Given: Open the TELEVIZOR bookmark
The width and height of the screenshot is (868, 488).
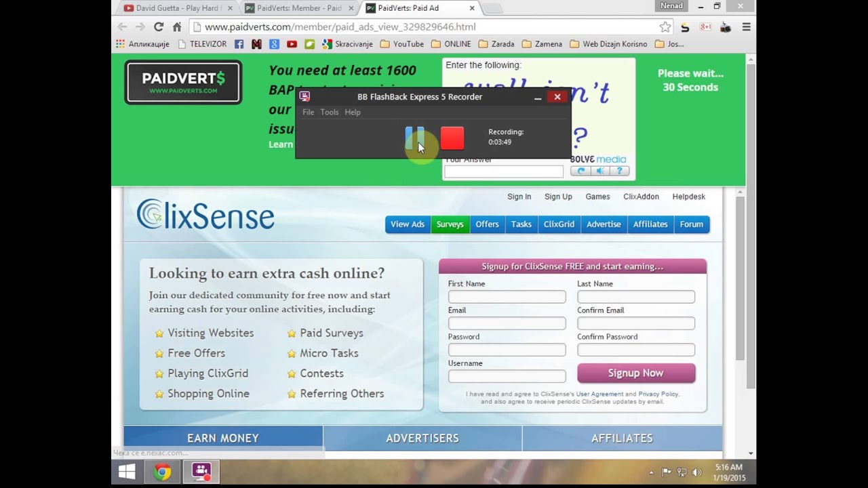Looking at the screenshot, I should [x=202, y=44].
